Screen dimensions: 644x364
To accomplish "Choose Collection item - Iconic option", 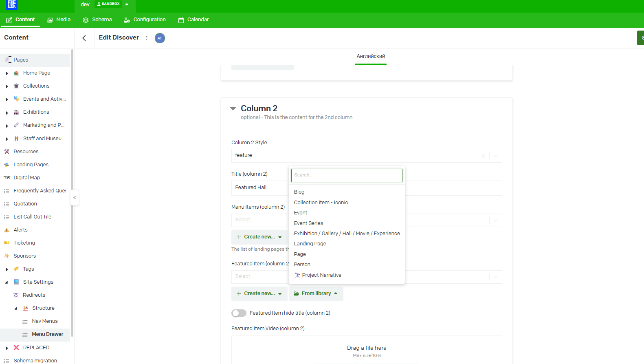I will tap(321, 203).
